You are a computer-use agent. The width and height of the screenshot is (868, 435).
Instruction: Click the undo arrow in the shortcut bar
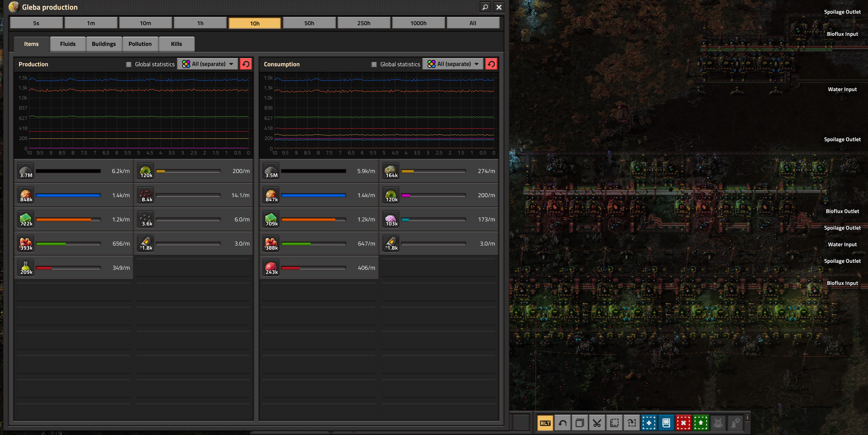563,423
